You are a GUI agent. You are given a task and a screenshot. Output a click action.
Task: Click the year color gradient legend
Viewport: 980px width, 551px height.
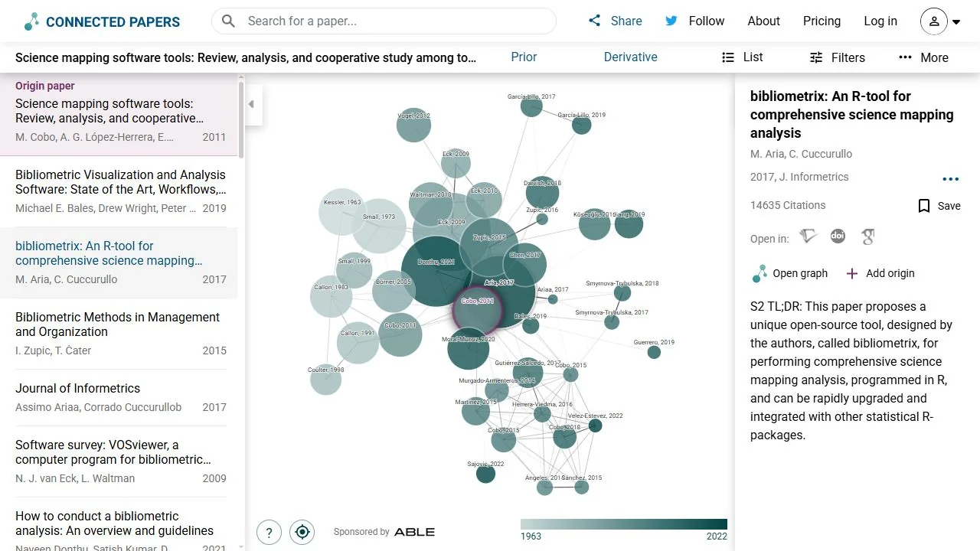tap(624, 524)
